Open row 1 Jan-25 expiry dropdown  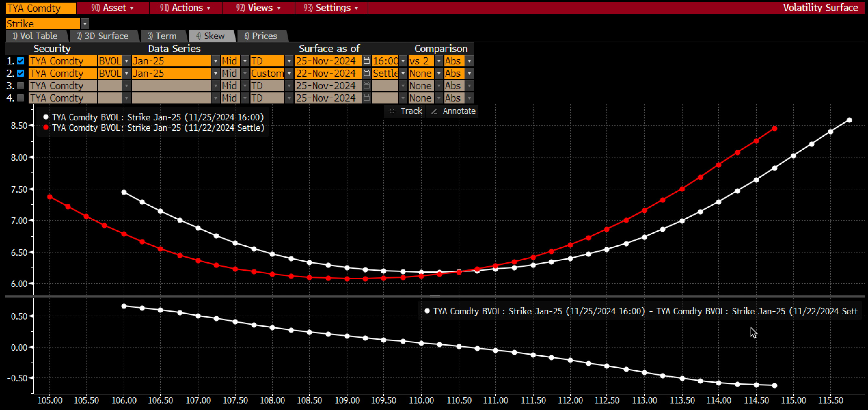[x=216, y=61]
